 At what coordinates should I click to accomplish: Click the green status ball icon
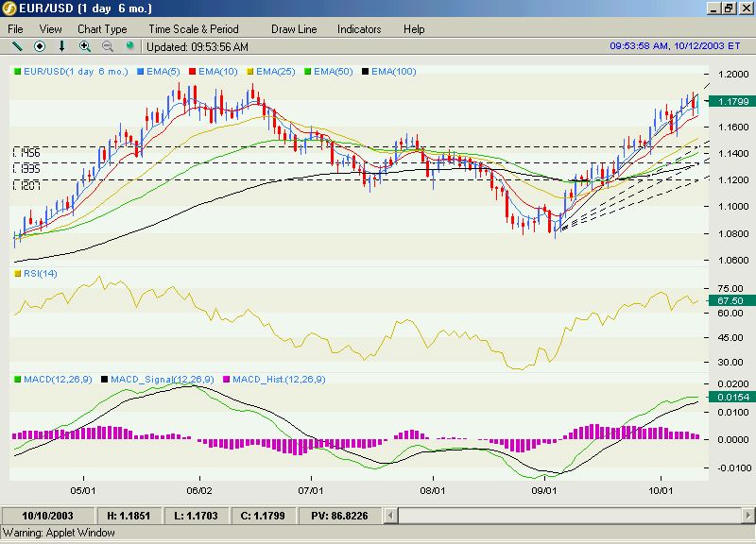(x=129, y=45)
